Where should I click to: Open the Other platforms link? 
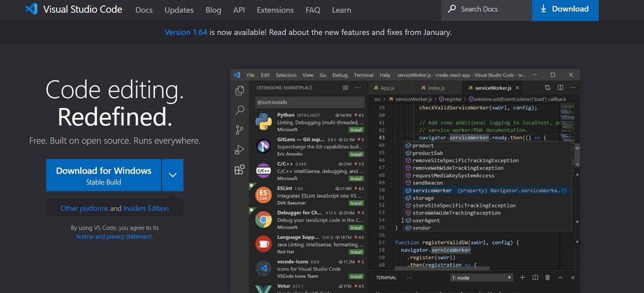tap(84, 208)
